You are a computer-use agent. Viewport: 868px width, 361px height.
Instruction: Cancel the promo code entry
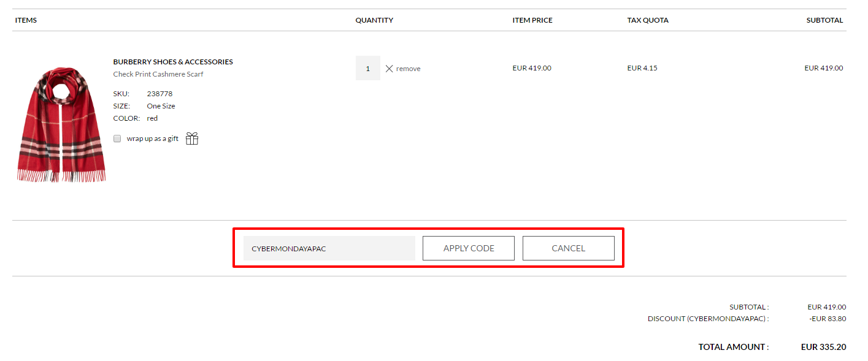coord(568,248)
